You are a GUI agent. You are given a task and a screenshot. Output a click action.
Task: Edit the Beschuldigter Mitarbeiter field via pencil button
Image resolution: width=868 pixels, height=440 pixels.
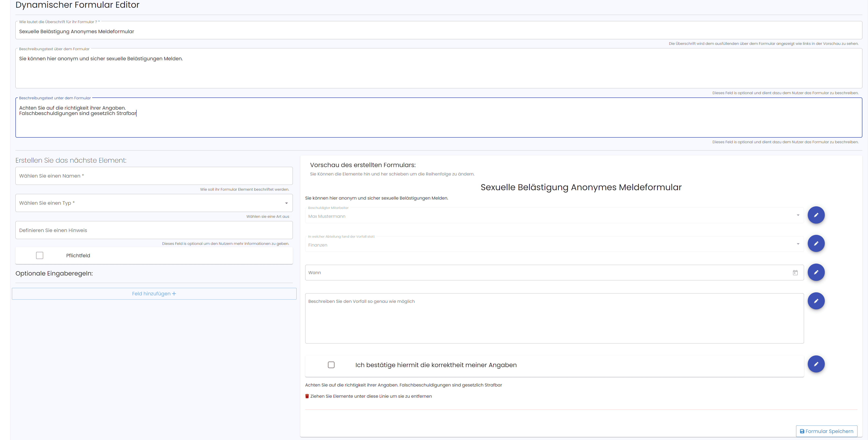pos(816,215)
